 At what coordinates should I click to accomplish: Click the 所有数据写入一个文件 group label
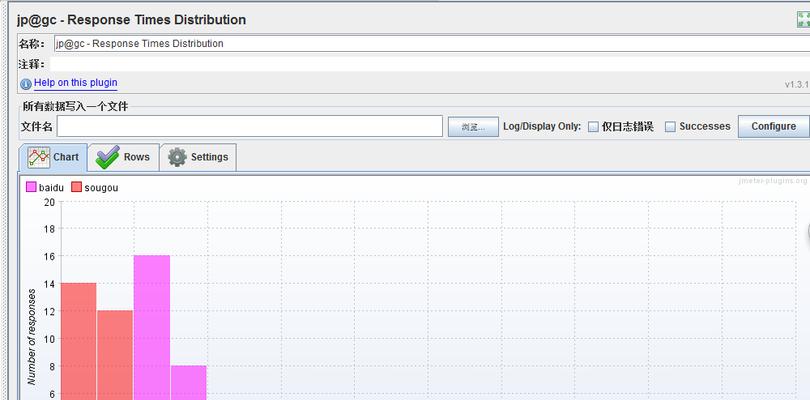(x=75, y=107)
